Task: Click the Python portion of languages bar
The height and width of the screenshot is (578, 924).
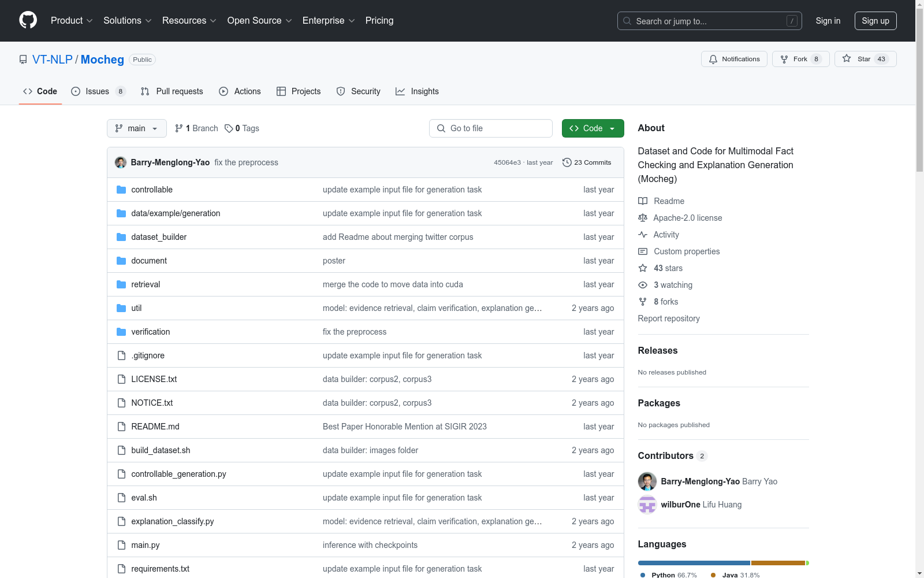Action: [x=694, y=563]
